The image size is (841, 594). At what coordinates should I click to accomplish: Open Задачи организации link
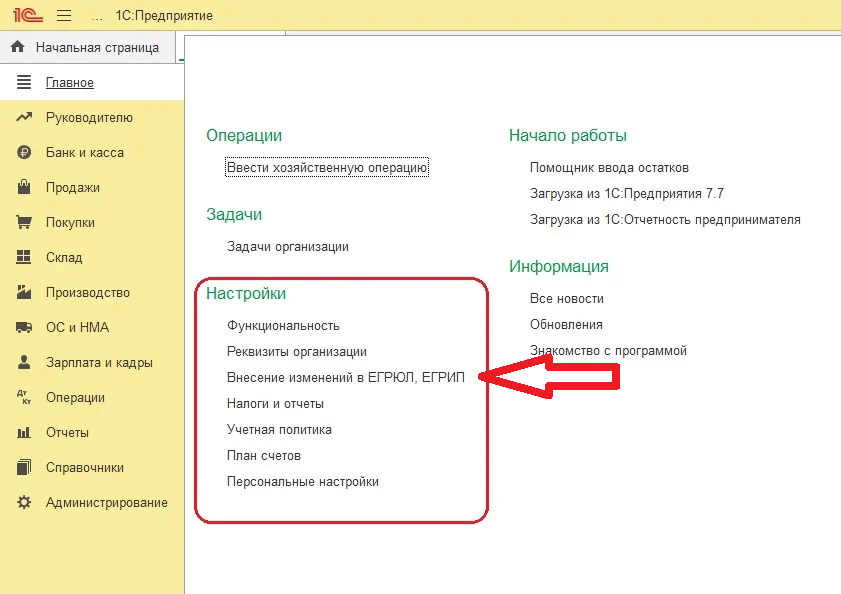click(x=288, y=247)
